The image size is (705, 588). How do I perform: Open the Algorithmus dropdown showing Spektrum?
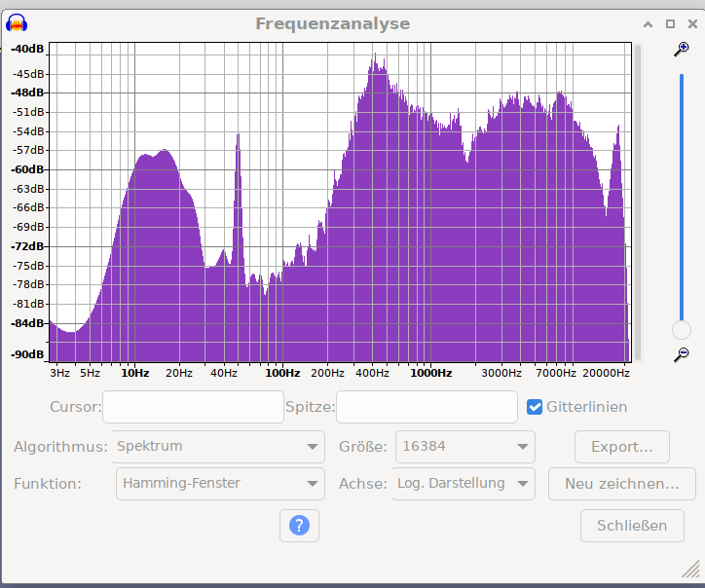click(218, 447)
